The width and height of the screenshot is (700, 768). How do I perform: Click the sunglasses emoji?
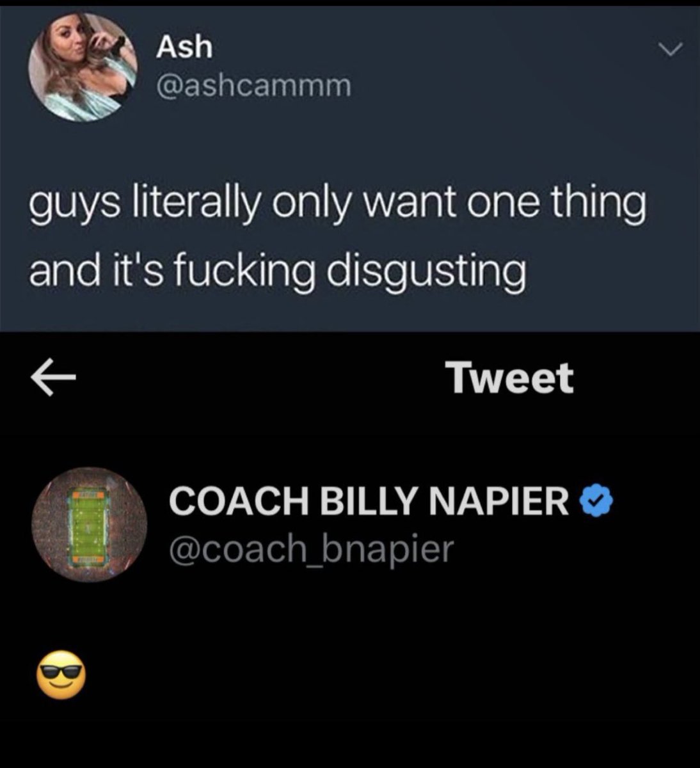[x=61, y=676]
